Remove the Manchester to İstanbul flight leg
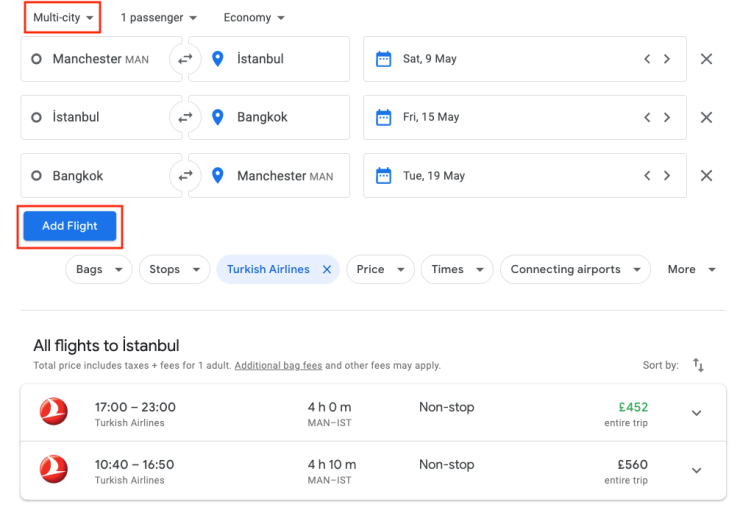Viewport: 740px width, 513px height. [x=706, y=59]
